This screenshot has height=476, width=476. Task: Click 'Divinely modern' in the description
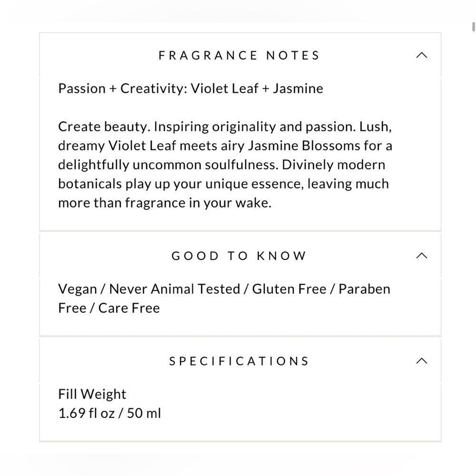coord(334,165)
